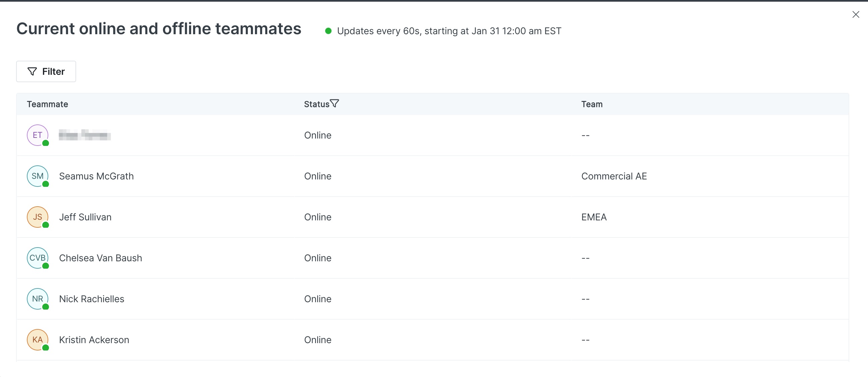Select the name Nick Rachielles
This screenshot has width=868, height=377.
92,299
